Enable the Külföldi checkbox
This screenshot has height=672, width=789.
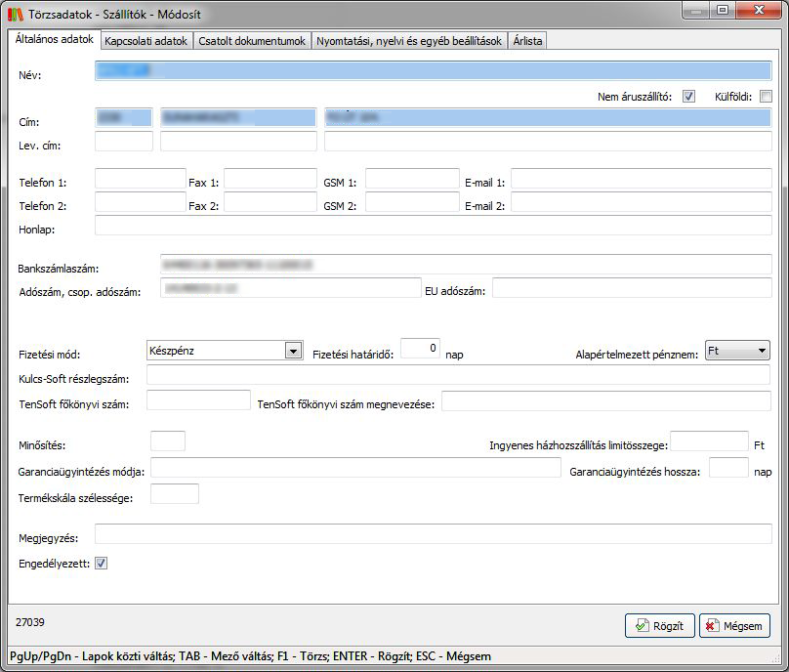pos(766,97)
